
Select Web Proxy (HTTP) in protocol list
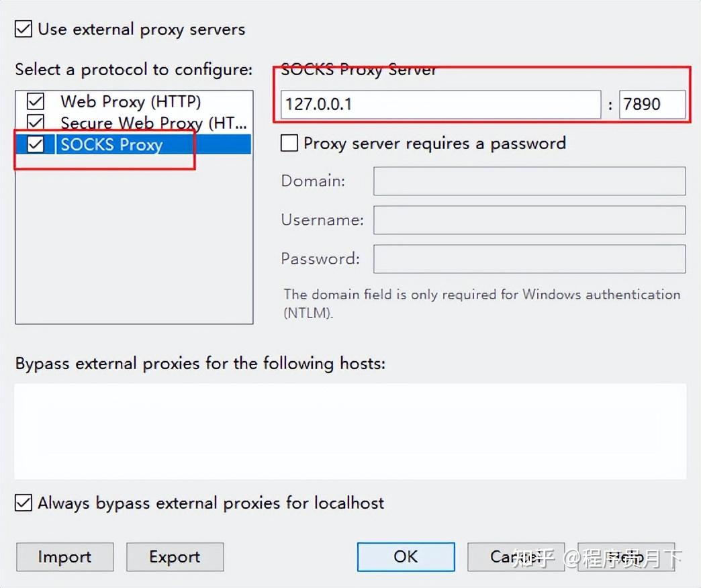(131, 101)
